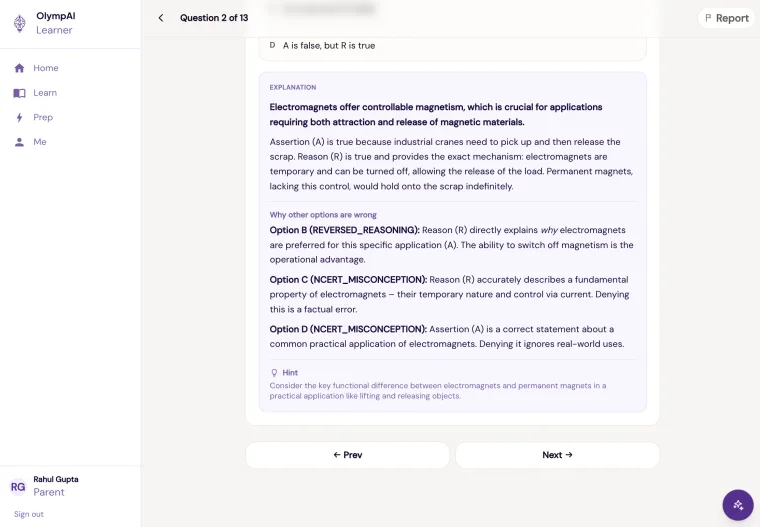Click the Home house icon
The image size is (760, 527).
[19, 68]
